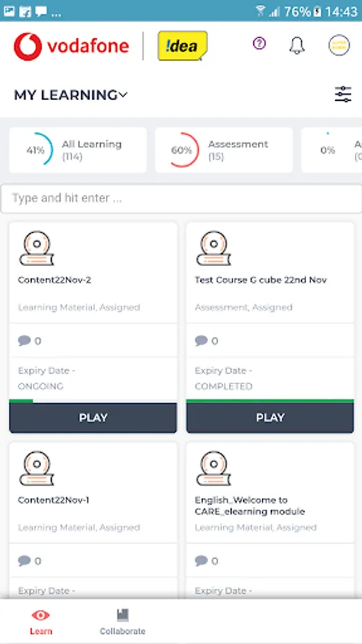The width and height of the screenshot is (362, 644).
Task: Switch to the Collaborate tab
Action: point(122,622)
